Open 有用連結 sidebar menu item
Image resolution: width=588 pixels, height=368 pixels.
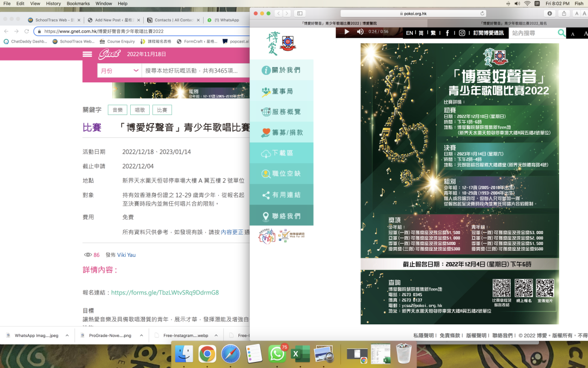[281, 195]
